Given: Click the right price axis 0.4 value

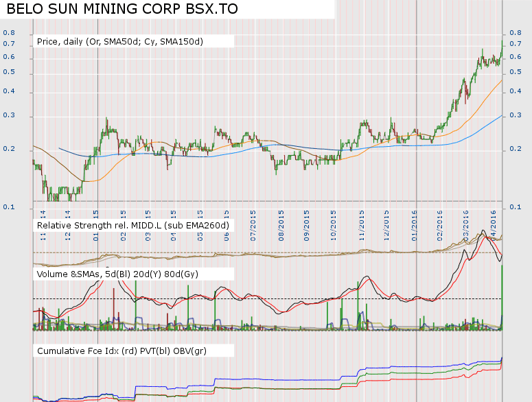Looking at the screenshot, I should (x=516, y=91).
